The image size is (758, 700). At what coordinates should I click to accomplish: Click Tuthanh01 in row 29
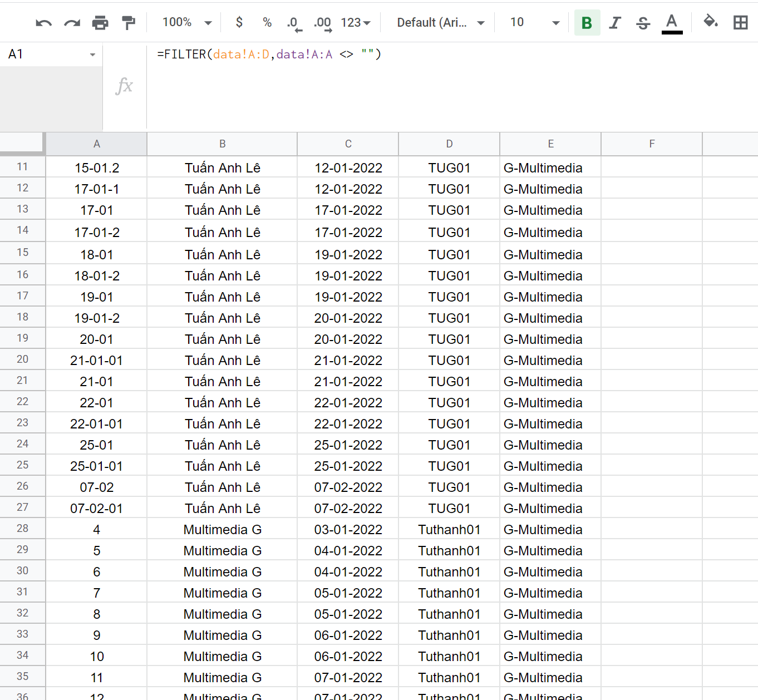[x=449, y=550]
